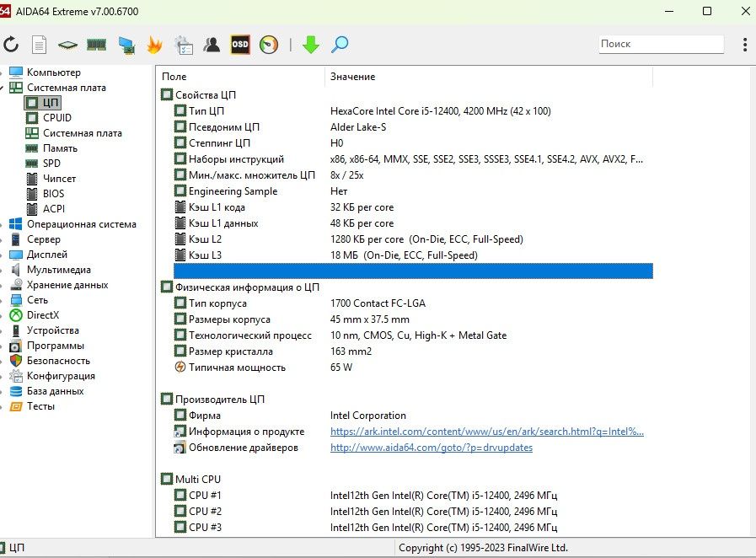This screenshot has width=756, height=558.
Task: Click the magnifier search icon
Action: pos(340,45)
